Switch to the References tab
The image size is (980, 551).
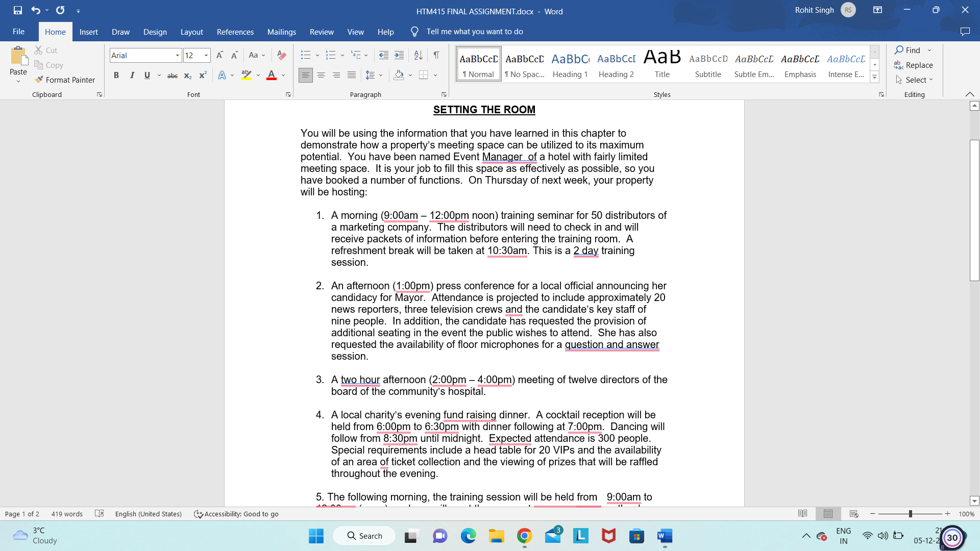coord(235,32)
